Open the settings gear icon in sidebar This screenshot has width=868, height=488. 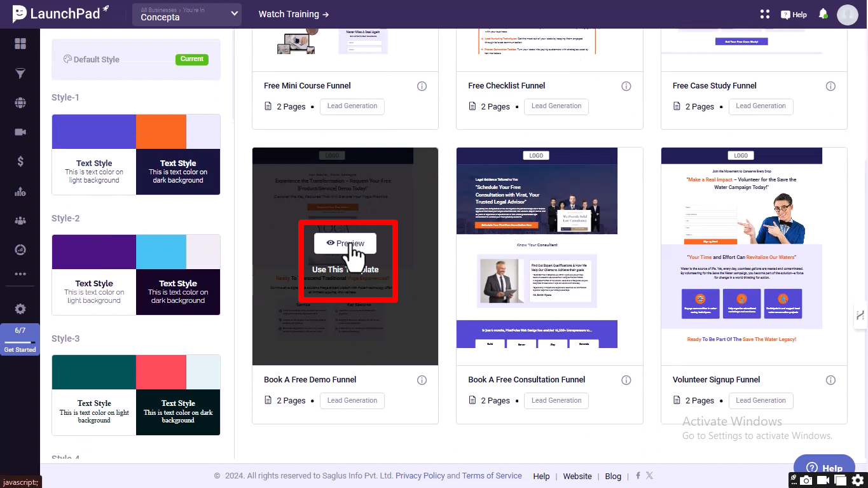click(x=20, y=309)
